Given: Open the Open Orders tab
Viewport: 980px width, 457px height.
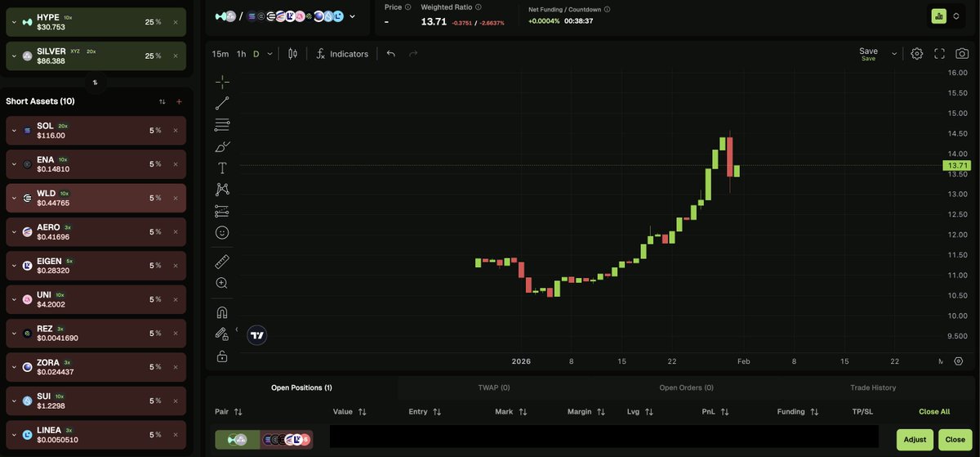Looking at the screenshot, I should (x=686, y=388).
